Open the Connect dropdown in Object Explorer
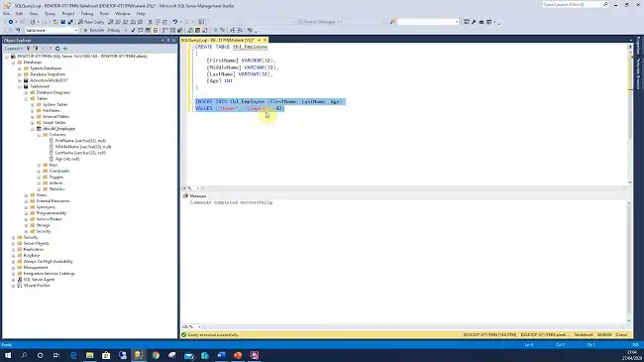 point(14,49)
